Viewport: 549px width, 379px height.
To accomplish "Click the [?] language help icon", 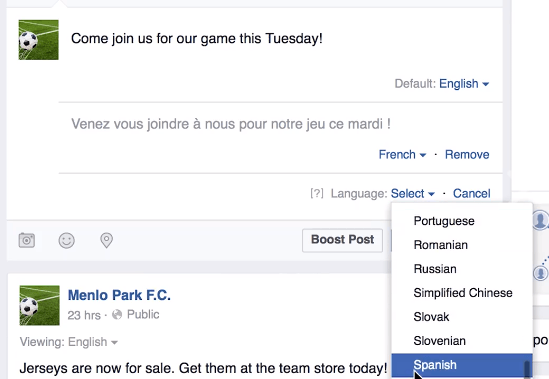I will (317, 193).
